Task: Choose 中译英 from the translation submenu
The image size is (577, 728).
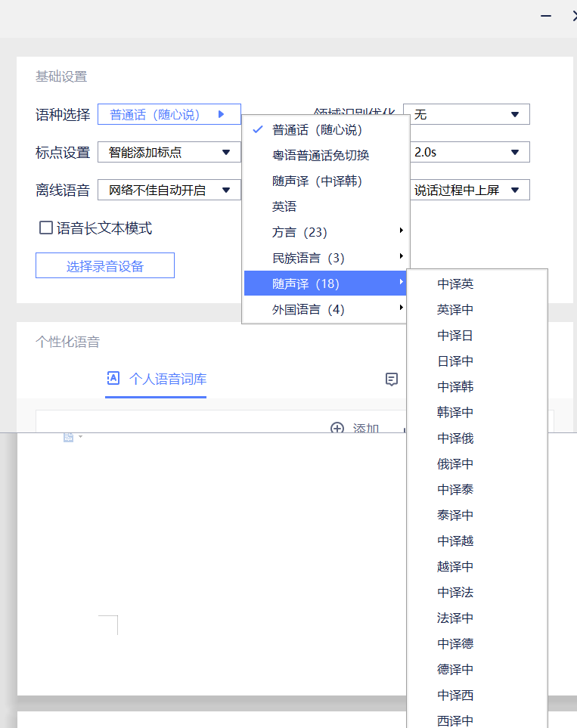Action: pyautogui.click(x=455, y=284)
